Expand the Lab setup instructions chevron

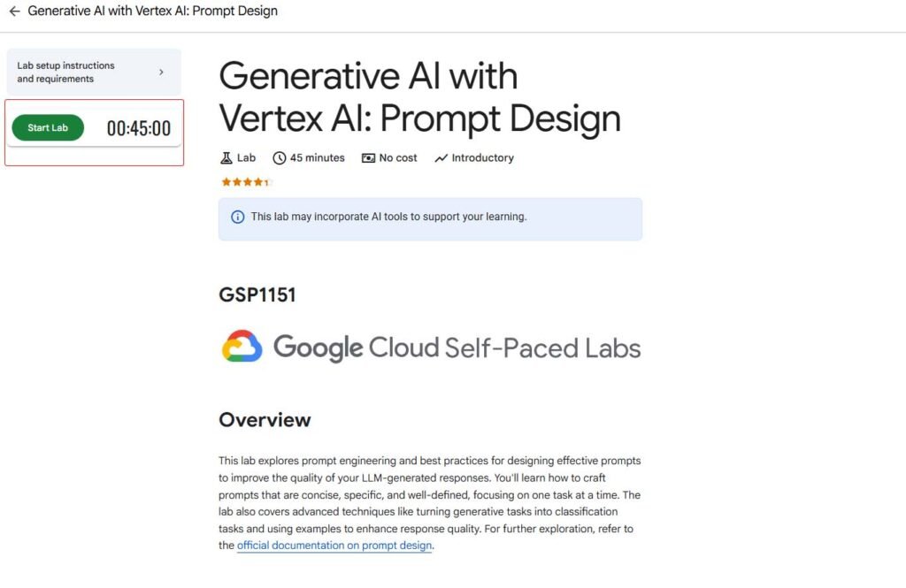point(161,73)
